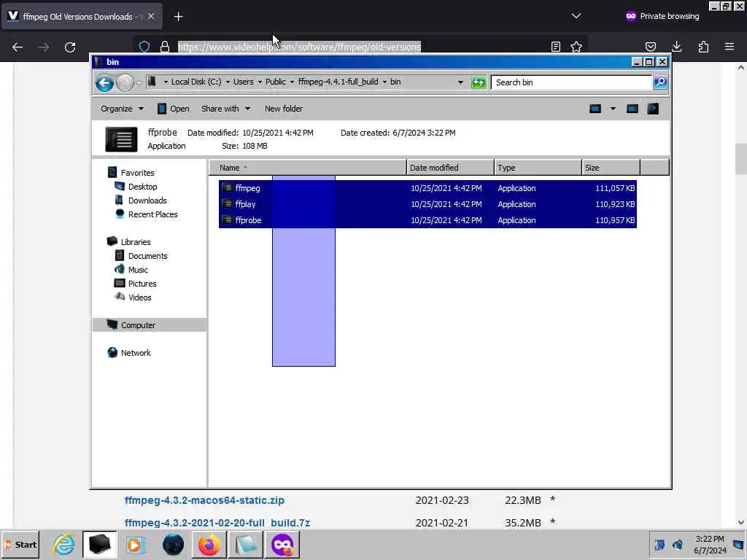Close the ffmpeg Old Versions Downloads tab
747x560 pixels.
[151, 16]
